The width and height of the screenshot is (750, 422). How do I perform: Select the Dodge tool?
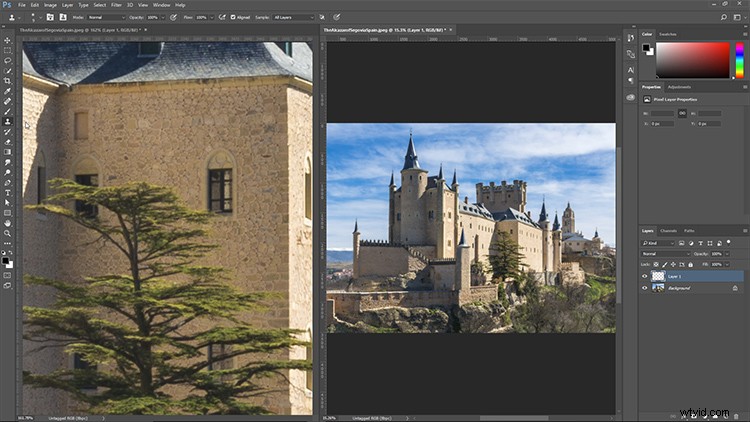7,173
